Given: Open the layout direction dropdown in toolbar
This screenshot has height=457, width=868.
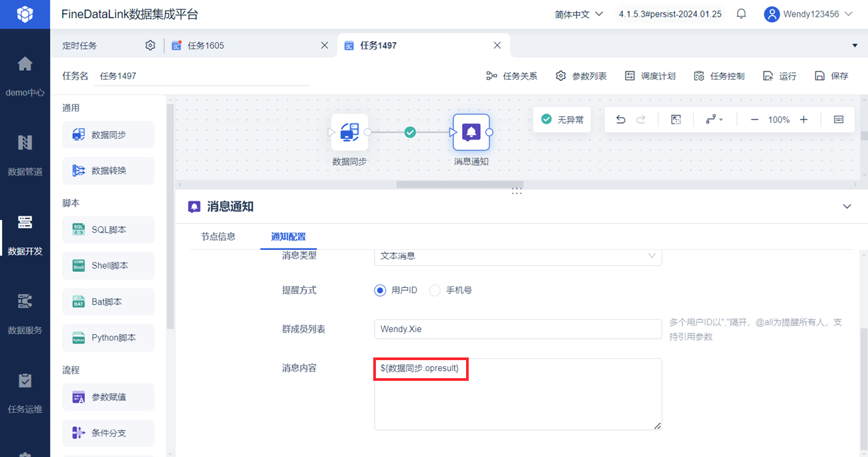Looking at the screenshot, I should pyautogui.click(x=714, y=120).
